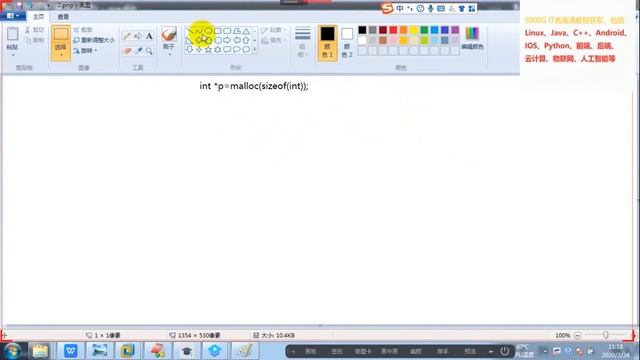Open the Paint application menu button
Screen dimensions: 640x360
(13, 16)
